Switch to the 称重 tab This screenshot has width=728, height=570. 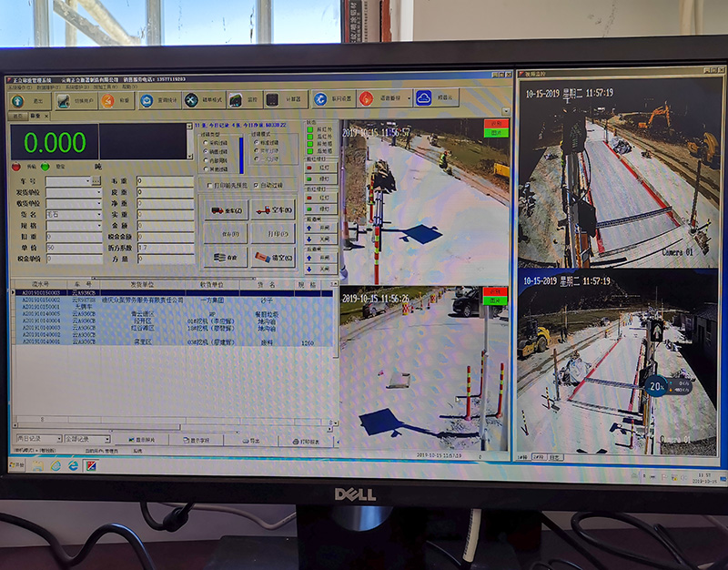[x=36, y=117]
